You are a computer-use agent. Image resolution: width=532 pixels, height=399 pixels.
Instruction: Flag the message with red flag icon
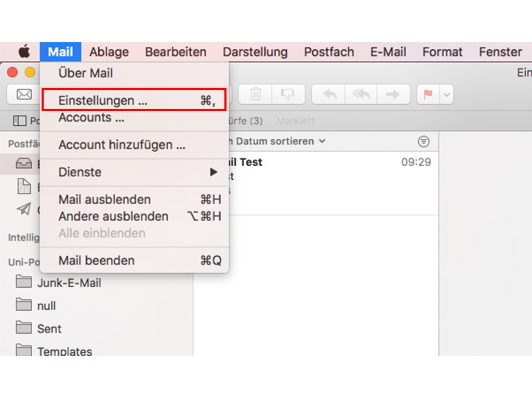tap(429, 94)
